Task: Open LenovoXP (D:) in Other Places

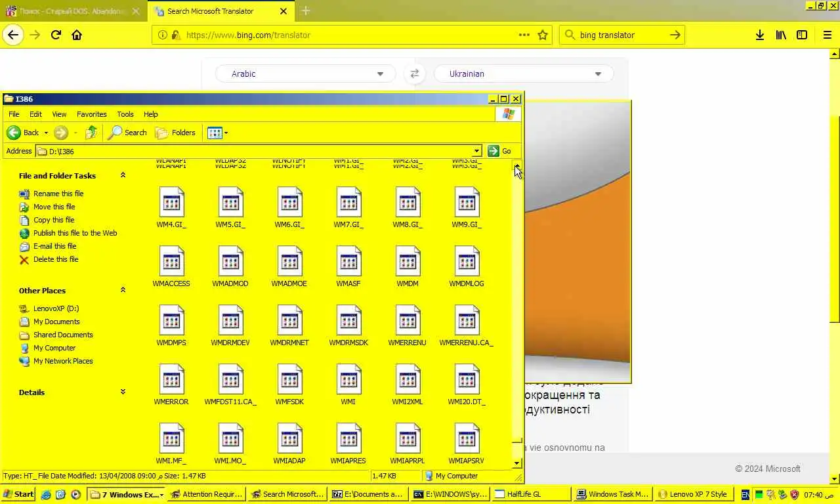Action: [56, 308]
